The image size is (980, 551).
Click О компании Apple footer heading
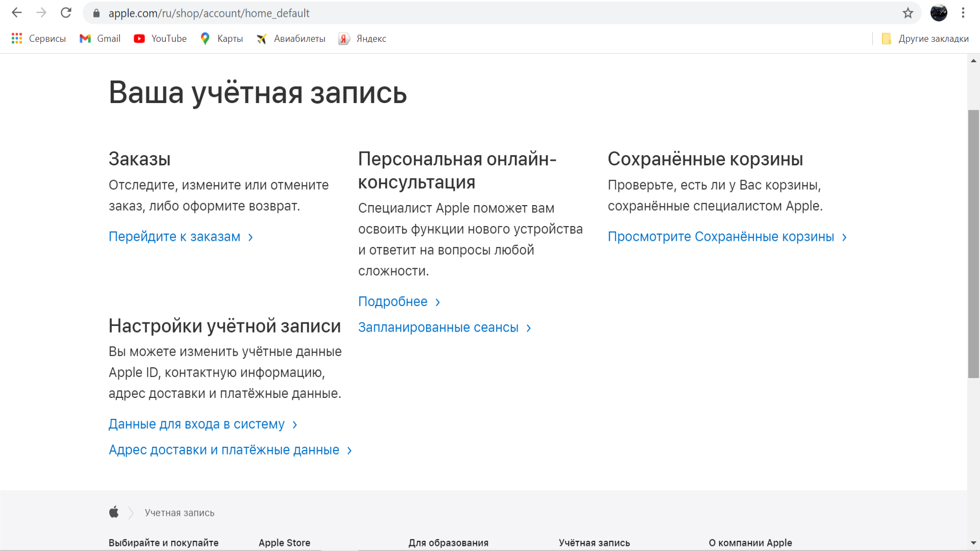click(x=750, y=543)
